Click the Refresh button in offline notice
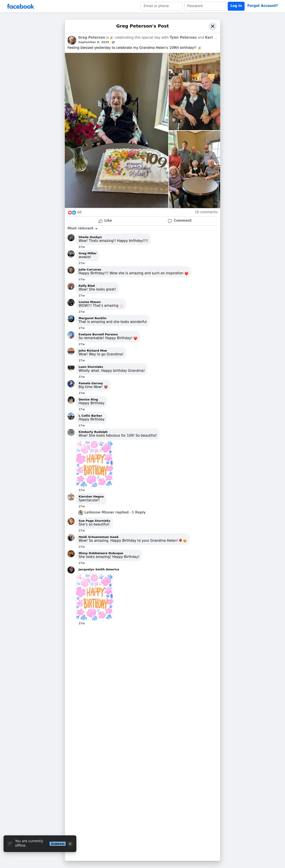 point(58,844)
